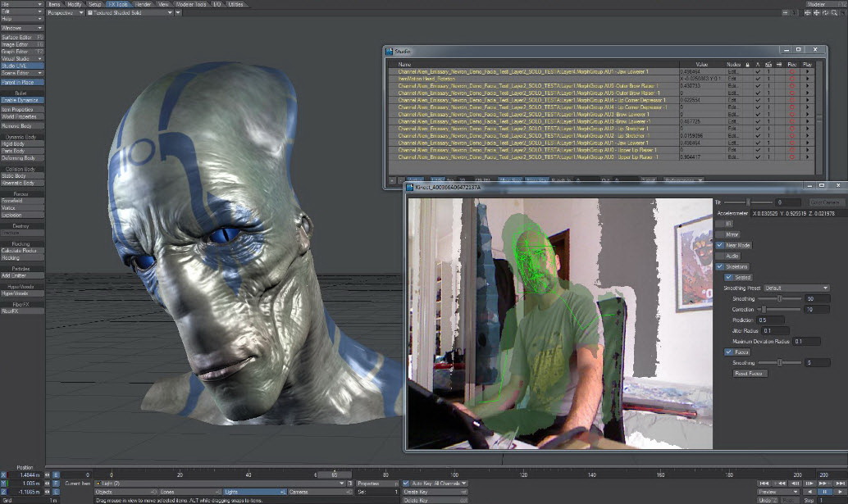
Task: Open the Smoothing Preset dropdown
Action: coord(796,288)
